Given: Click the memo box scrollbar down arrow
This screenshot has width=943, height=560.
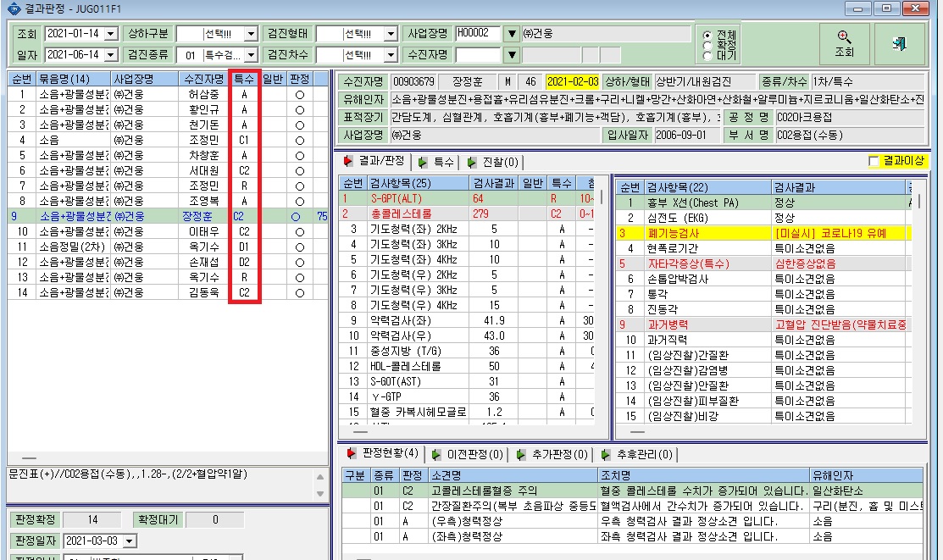Looking at the screenshot, I should [x=320, y=493].
